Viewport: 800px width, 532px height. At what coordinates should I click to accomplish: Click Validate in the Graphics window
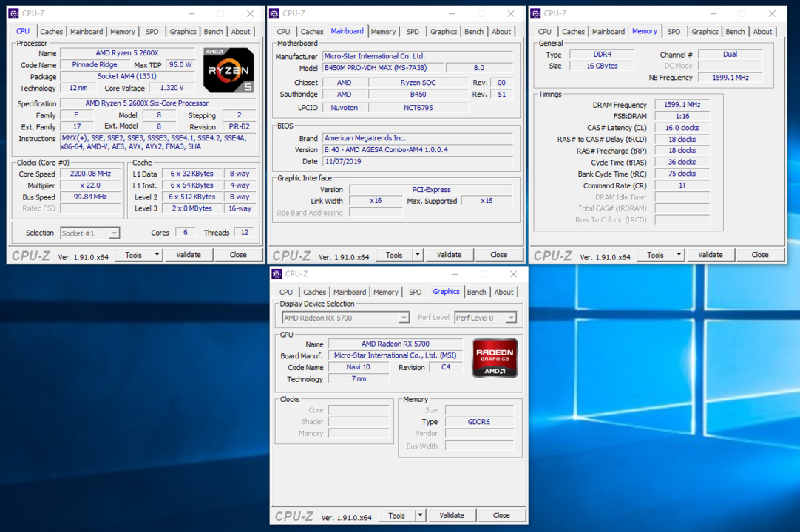tap(452, 516)
